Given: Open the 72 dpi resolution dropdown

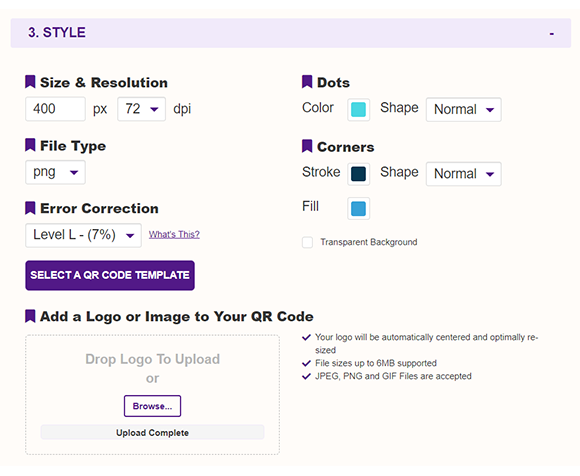Looking at the screenshot, I should (x=142, y=109).
